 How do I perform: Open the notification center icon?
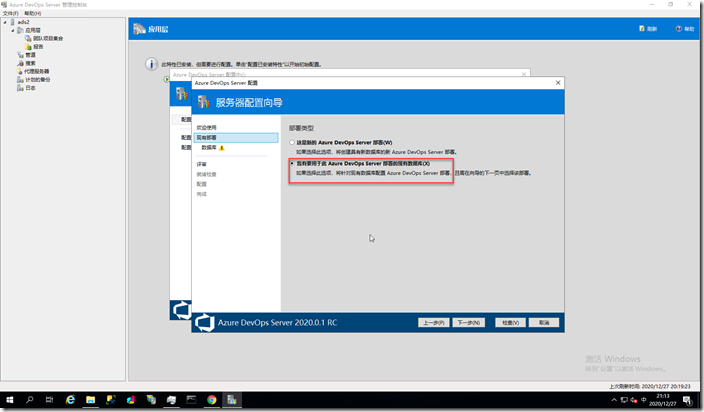click(x=687, y=400)
